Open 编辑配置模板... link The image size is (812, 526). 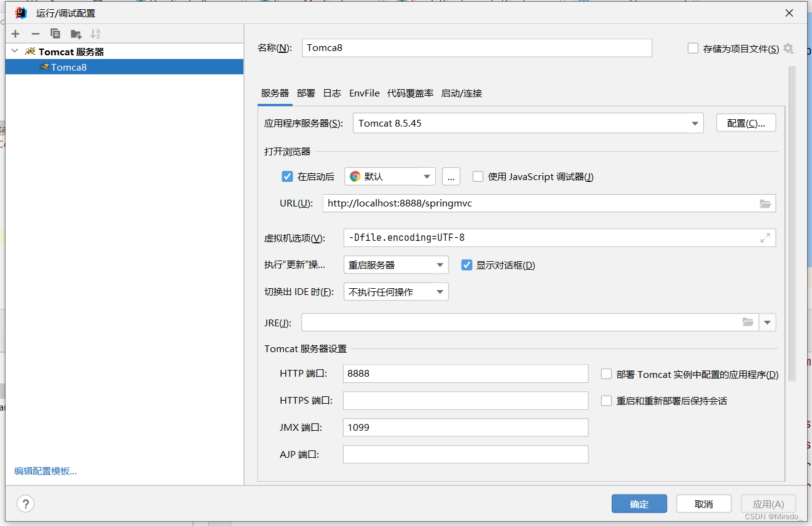point(45,471)
